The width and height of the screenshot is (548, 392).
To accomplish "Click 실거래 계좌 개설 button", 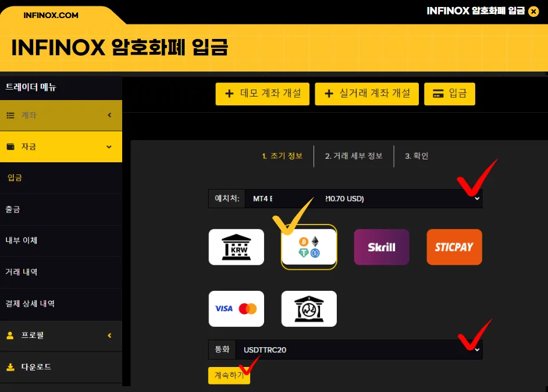I will click(366, 94).
